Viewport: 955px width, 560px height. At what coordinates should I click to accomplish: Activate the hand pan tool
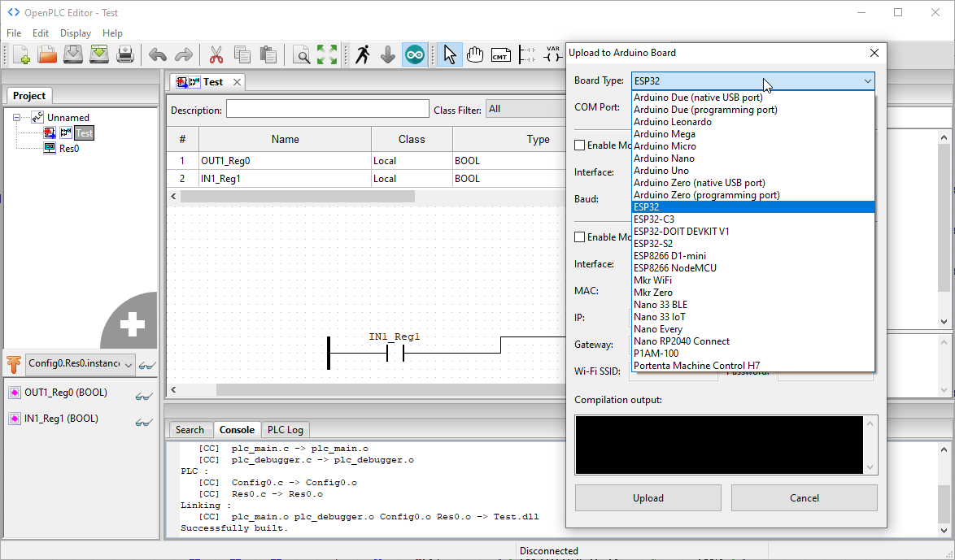[x=475, y=55]
